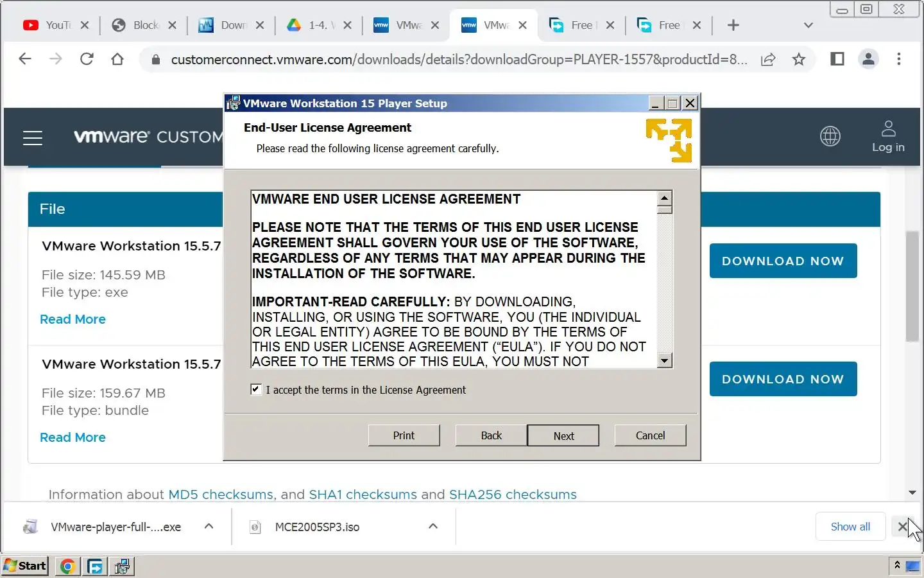Open the MD5 checksums link
This screenshot has height=578, width=924.
pyautogui.click(x=221, y=495)
